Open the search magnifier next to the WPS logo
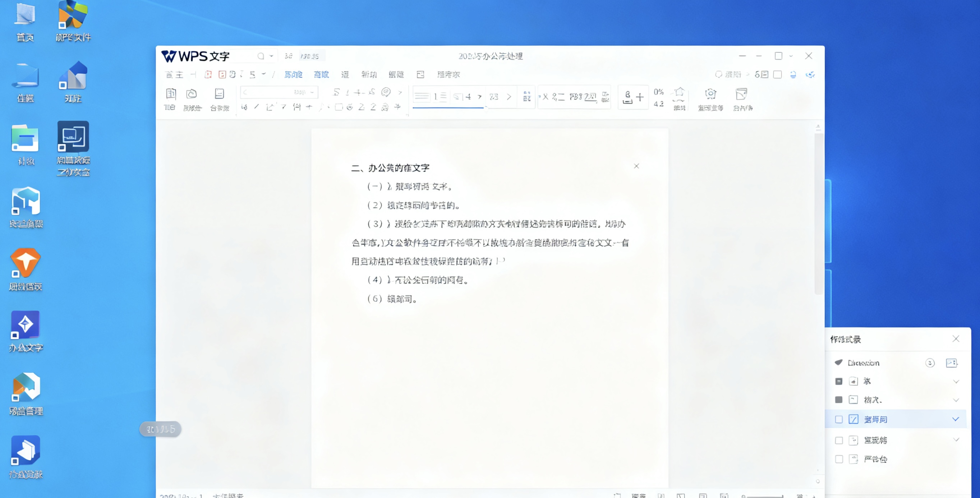The height and width of the screenshot is (498, 980). [262, 56]
